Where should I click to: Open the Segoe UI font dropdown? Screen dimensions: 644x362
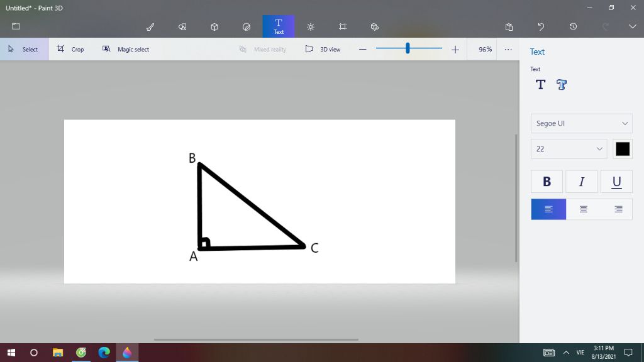(581, 123)
